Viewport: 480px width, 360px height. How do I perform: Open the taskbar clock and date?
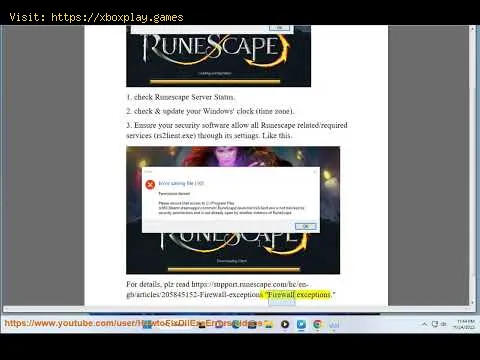tap(464, 324)
